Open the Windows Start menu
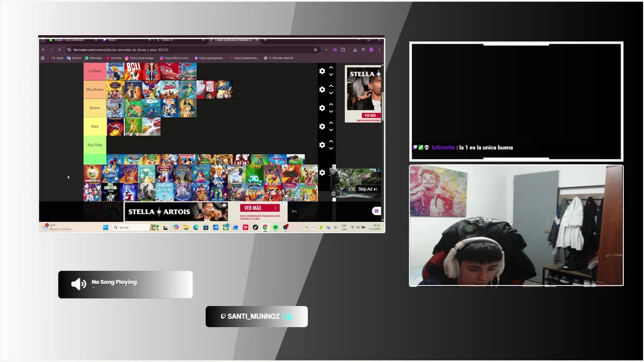Viewport: 644px width, 362px height. [106, 227]
